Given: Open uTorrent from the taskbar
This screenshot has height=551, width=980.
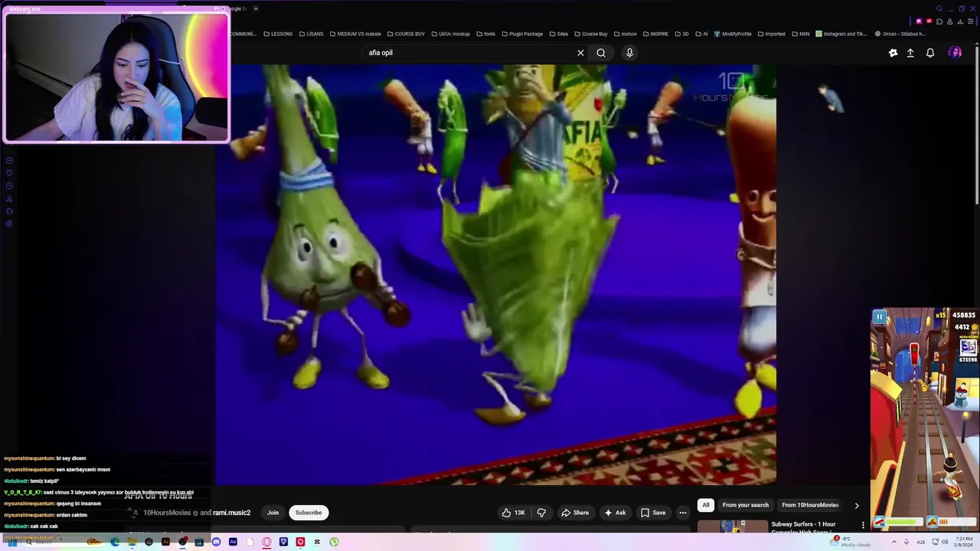Looking at the screenshot, I should 334,542.
